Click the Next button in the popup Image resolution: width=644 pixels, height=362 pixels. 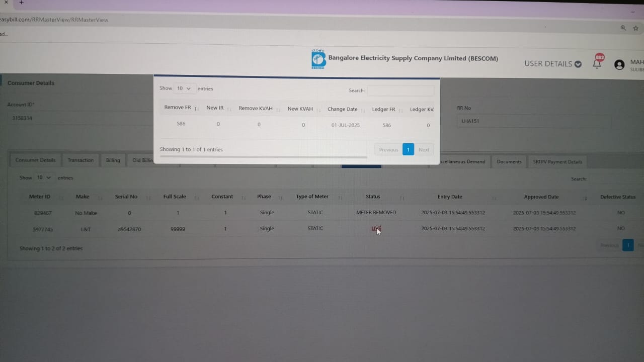(x=424, y=150)
